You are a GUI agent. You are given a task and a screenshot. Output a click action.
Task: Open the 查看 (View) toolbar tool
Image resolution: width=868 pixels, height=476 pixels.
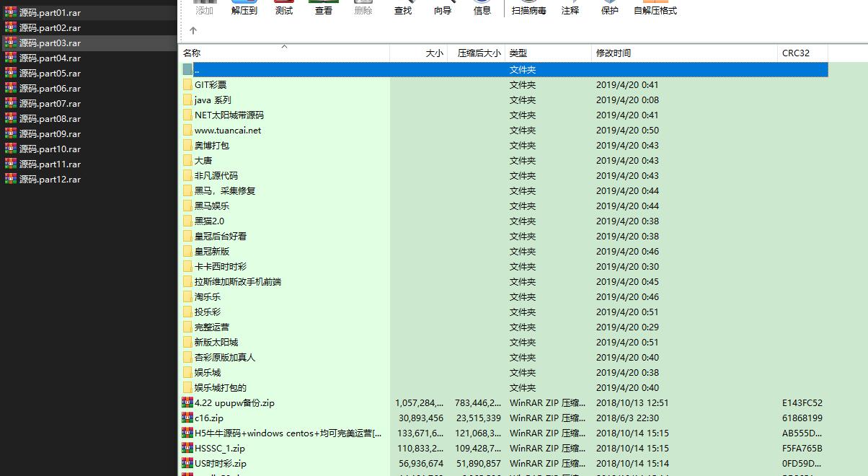pos(324,8)
